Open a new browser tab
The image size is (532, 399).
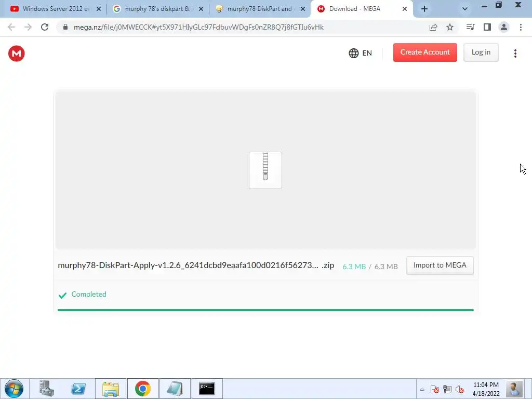pyautogui.click(x=424, y=9)
